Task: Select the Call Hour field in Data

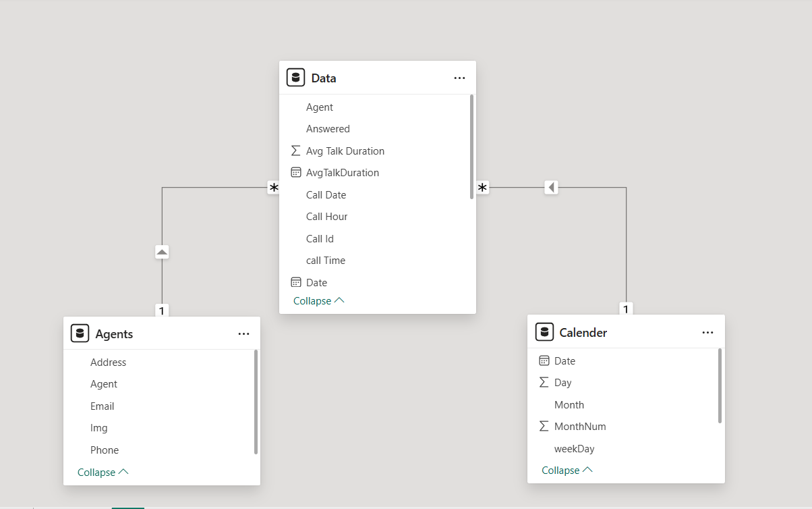Action: (326, 217)
